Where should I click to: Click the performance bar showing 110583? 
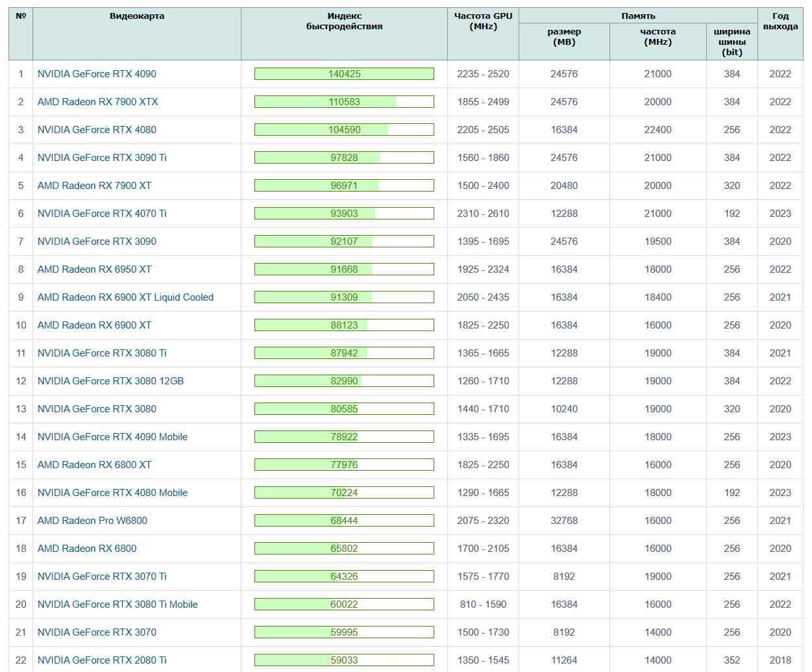(x=344, y=102)
